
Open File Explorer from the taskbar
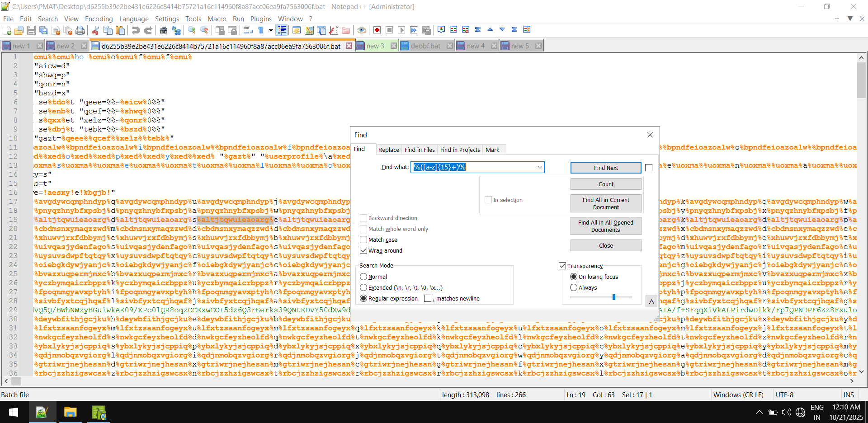(70, 412)
